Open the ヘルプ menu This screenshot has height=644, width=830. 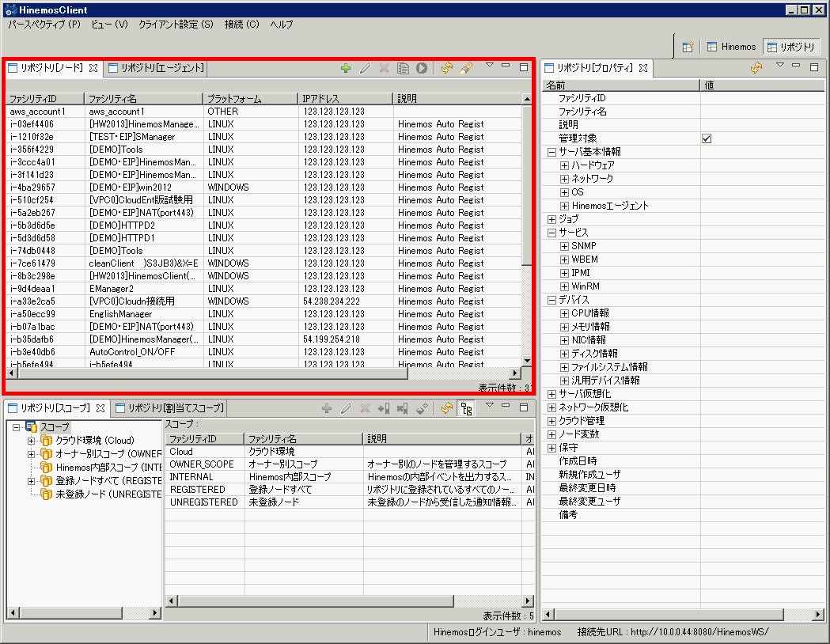pos(281,25)
